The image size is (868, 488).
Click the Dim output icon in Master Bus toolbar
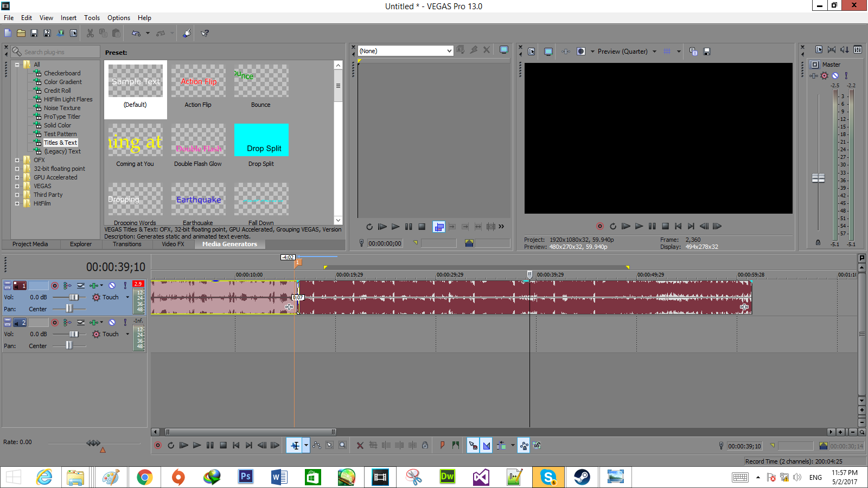pos(845,49)
